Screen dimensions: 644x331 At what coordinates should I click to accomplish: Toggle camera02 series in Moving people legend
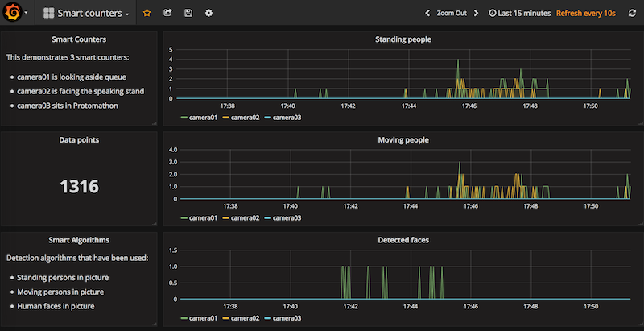[241, 217]
